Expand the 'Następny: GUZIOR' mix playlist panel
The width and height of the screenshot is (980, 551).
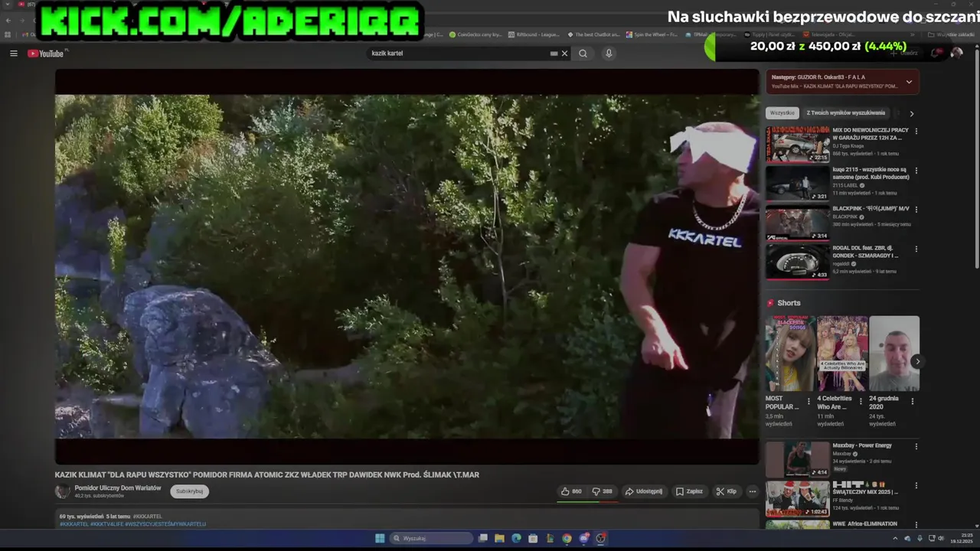coord(909,82)
